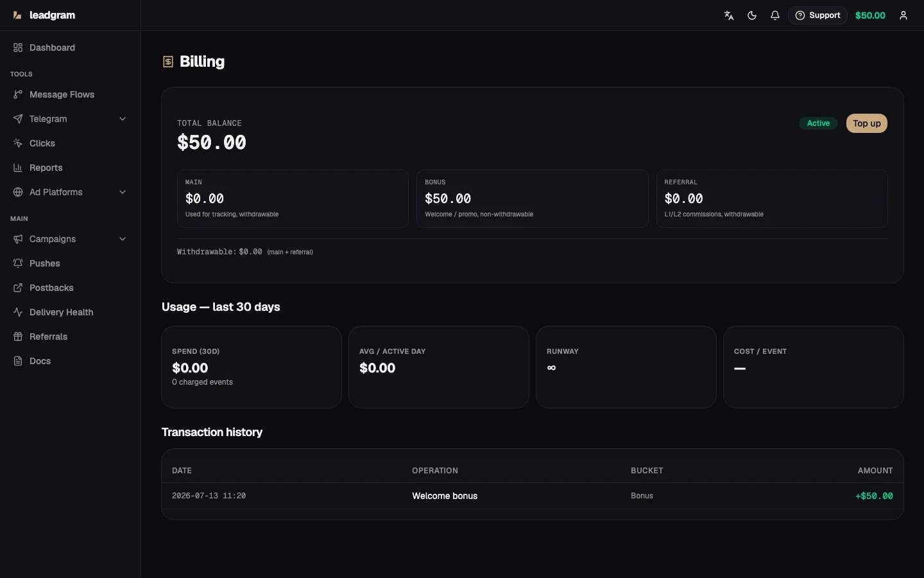This screenshot has height=578, width=924.
Task: Click the Reports chart icon
Action: pyautogui.click(x=18, y=168)
